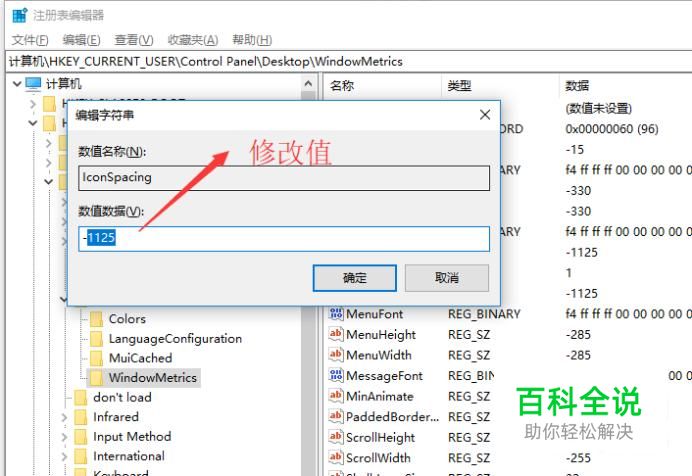Click the 数值数据 value field
Viewport: 692px width, 476px height.
tap(284, 239)
